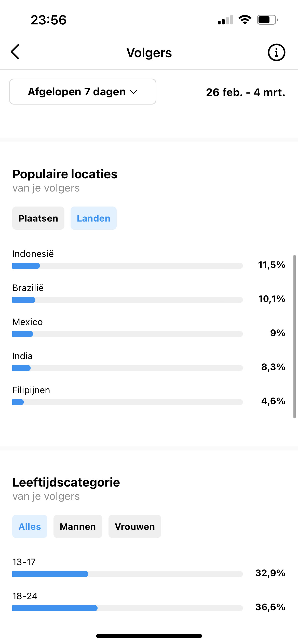
Task: Switch to the Plaatsen tab
Action: [38, 218]
